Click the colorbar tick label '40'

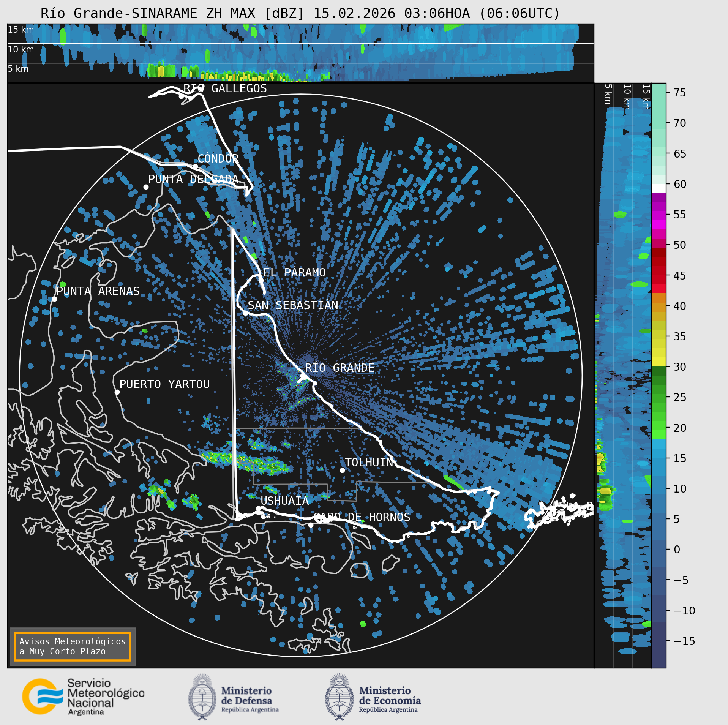[x=680, y=306]
